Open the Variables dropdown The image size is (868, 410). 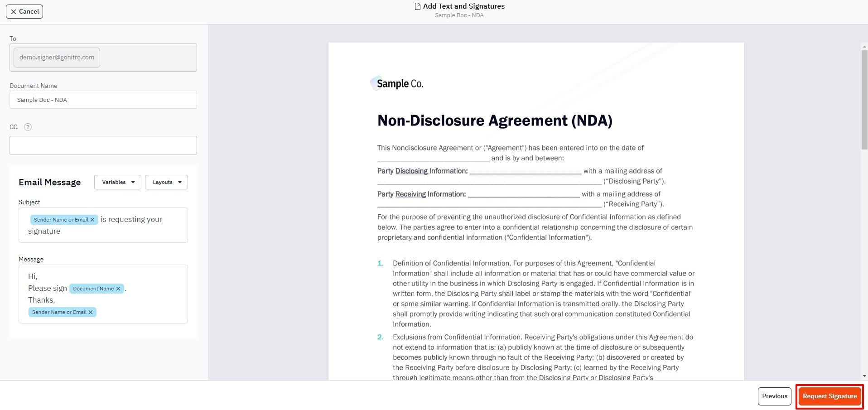point(117,182)
